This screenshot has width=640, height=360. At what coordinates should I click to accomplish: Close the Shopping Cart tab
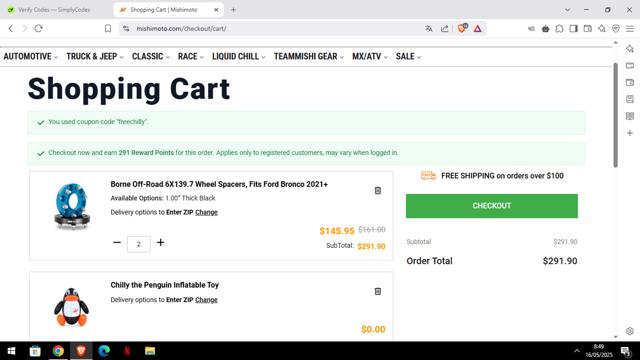216,10
